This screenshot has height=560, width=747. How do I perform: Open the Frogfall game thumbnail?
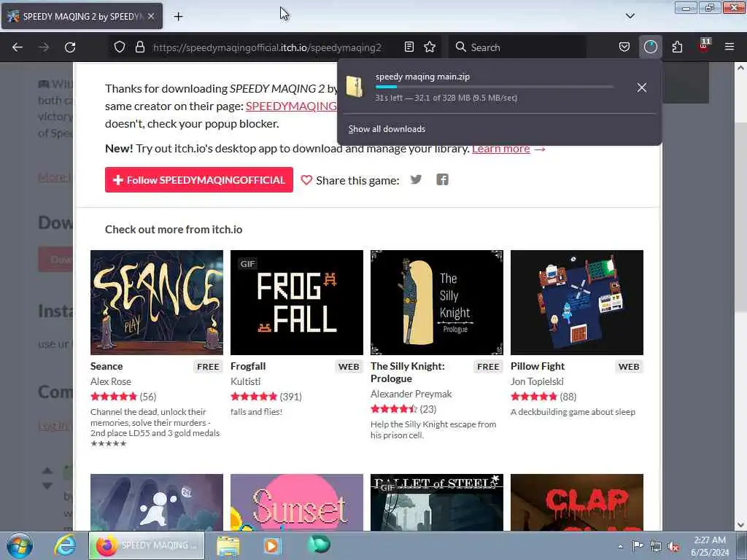(x=297, y=303)
